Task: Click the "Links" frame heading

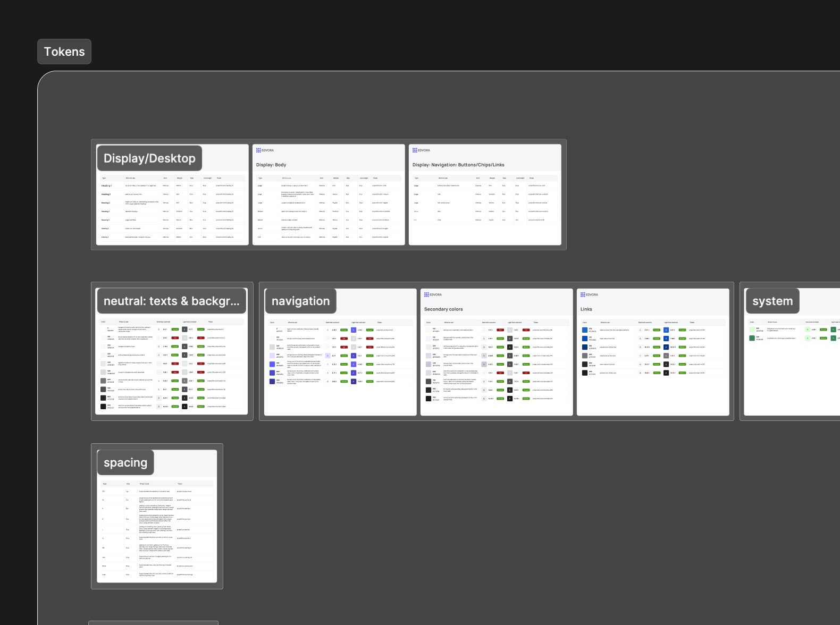Action: 586,309
